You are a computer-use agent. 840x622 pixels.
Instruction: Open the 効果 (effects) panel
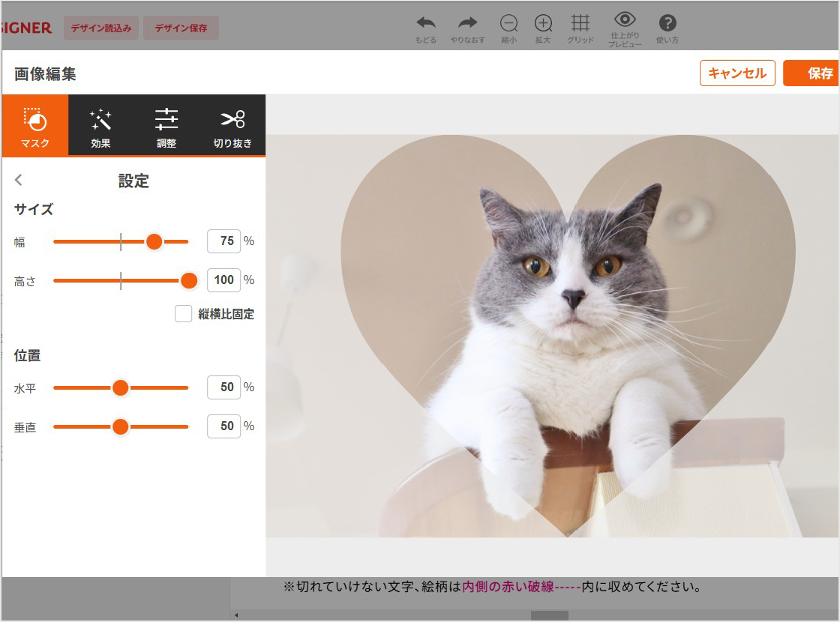[x=100, y=125]
